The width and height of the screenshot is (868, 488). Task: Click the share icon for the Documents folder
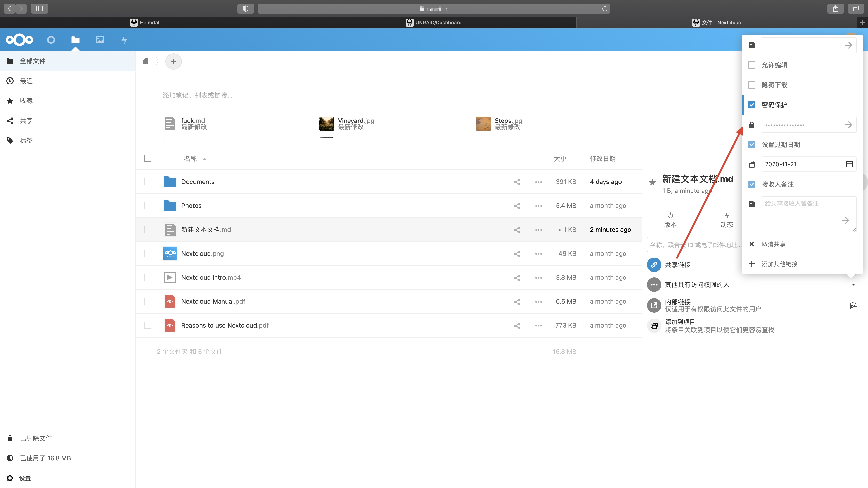click(517, 182)
